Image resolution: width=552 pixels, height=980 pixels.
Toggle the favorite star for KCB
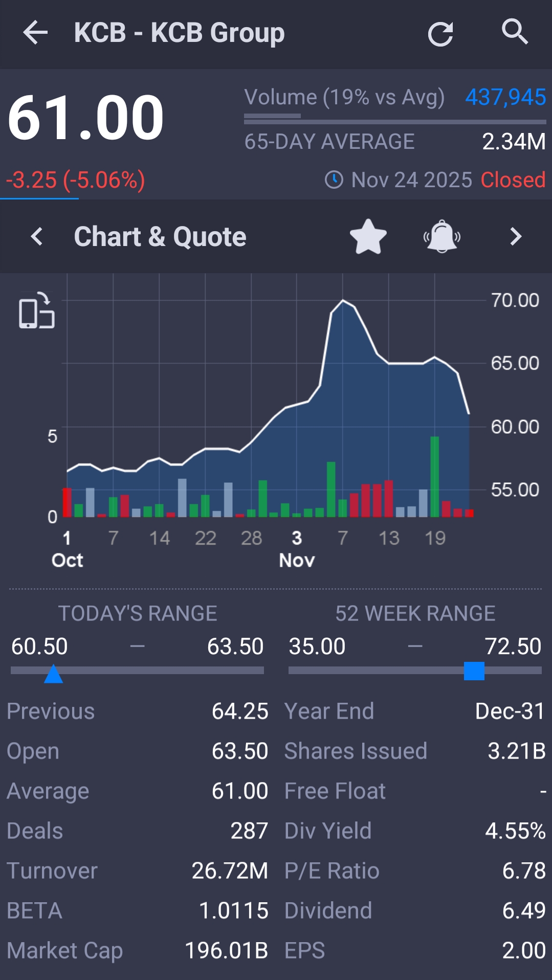point(368,237)
